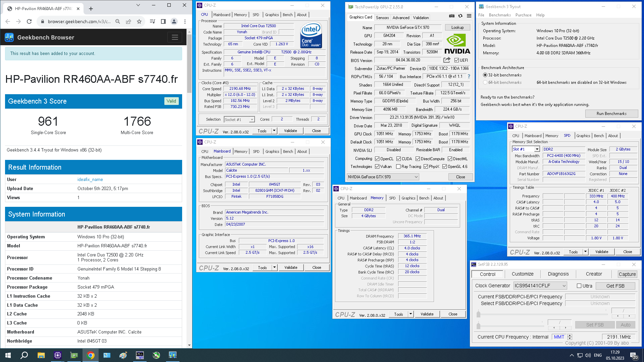This screenshot has height=362, width=644.
Task: Open the Customize tab in SetFSB
Action: point(523,274)
